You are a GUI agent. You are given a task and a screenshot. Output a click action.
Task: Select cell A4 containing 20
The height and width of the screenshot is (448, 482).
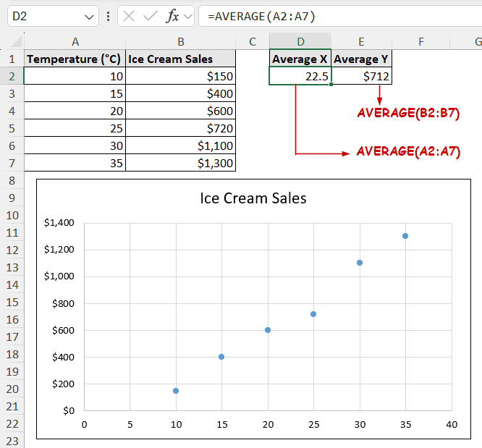click(75, 111)
